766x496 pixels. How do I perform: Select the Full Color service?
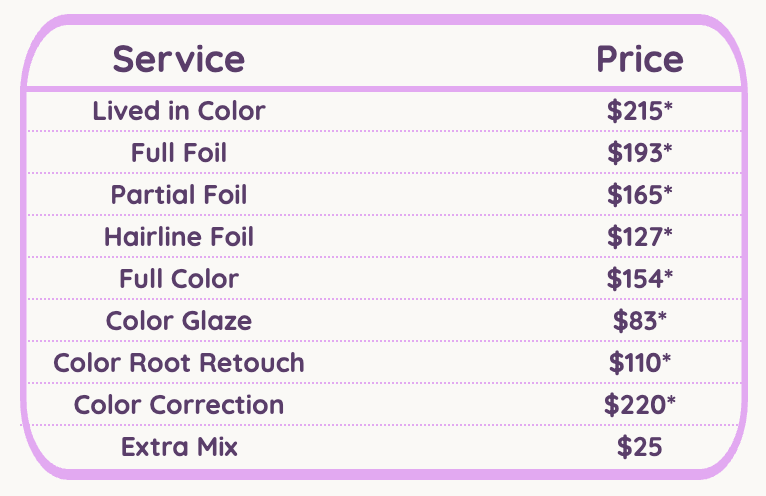point(179,279)
